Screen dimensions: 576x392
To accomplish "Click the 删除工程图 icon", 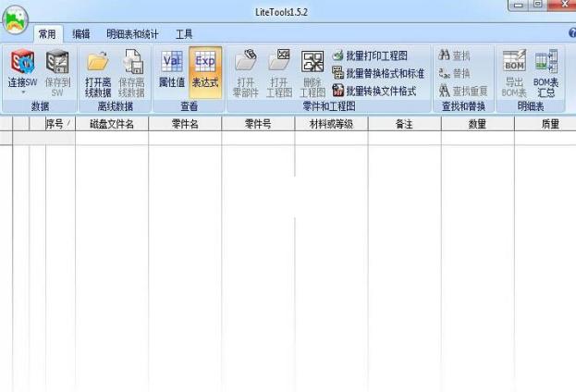I will tap(313, 63).
